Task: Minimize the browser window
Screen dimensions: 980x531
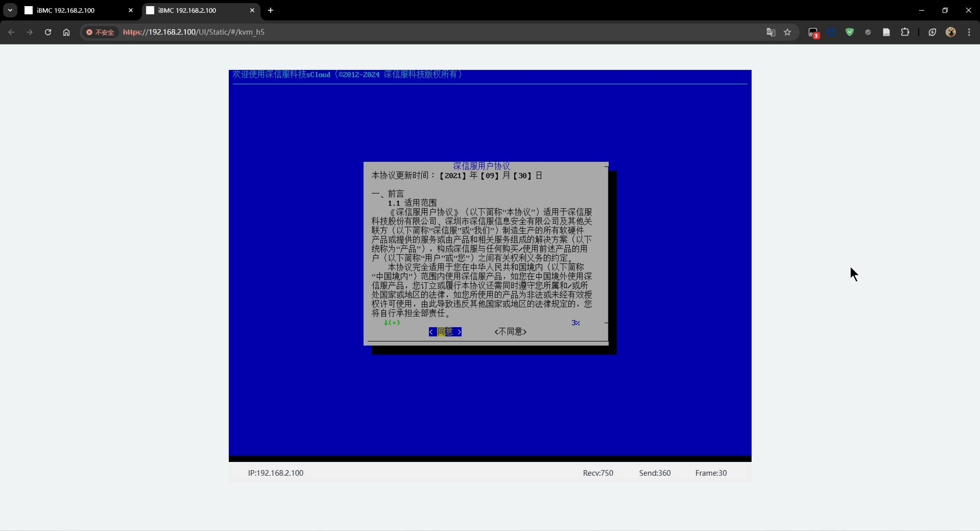Action: 921,10
